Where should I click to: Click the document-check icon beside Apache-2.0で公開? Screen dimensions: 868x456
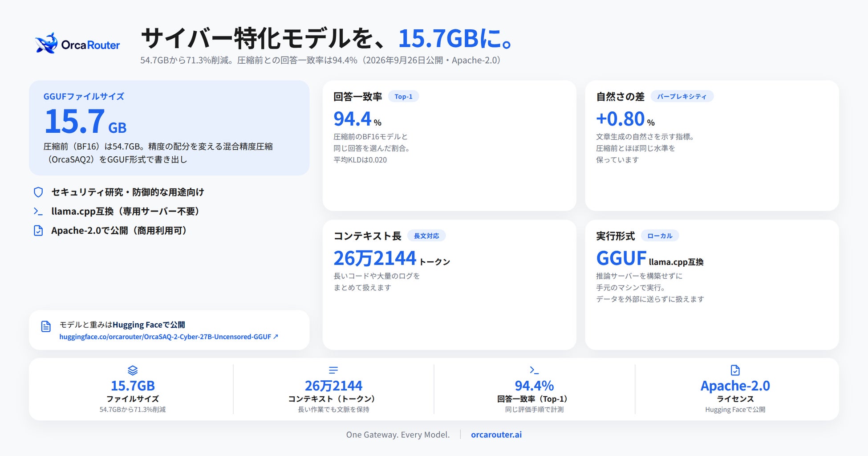pyautogui.click(x=38, y=230)
